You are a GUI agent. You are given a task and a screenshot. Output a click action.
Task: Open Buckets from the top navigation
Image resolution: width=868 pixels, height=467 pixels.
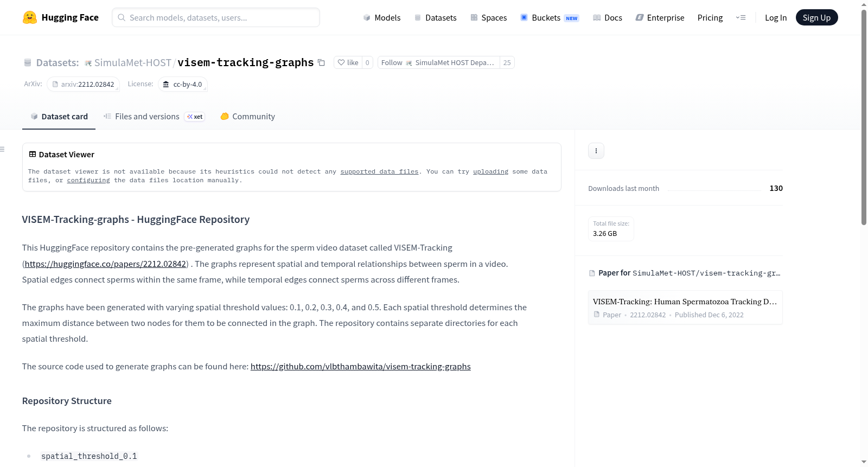550,17
